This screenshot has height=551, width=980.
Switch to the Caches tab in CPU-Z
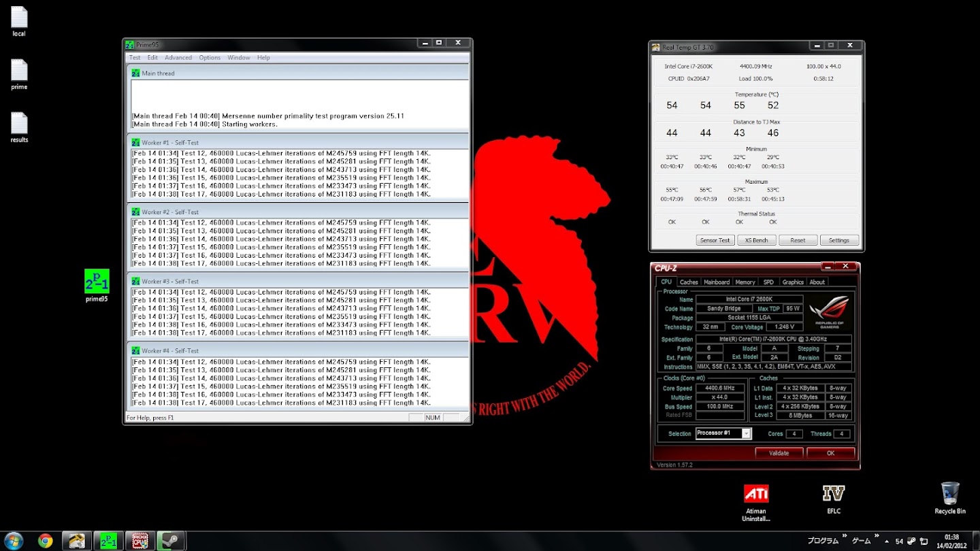pyautogui.click(x=689, y=282)
